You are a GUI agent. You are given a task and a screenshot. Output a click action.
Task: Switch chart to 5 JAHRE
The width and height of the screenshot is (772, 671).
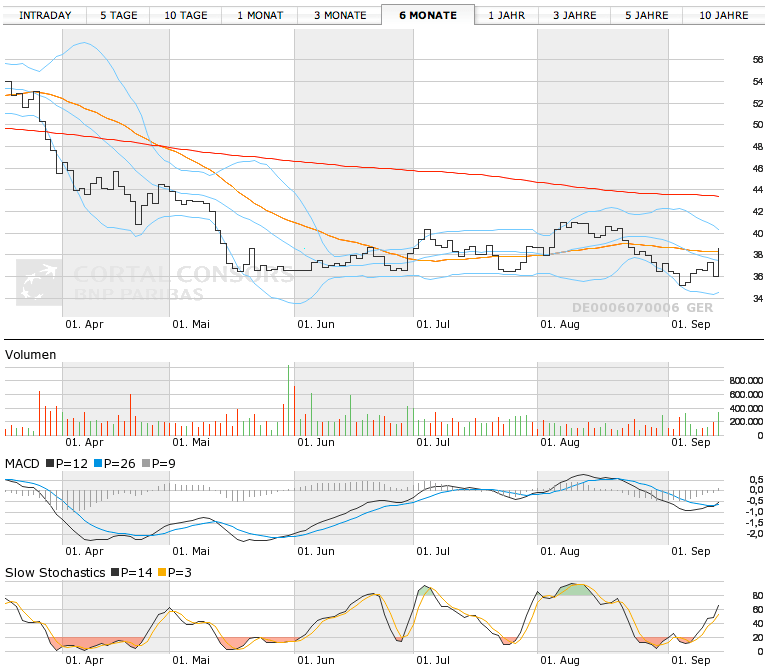tap(647, 15)
